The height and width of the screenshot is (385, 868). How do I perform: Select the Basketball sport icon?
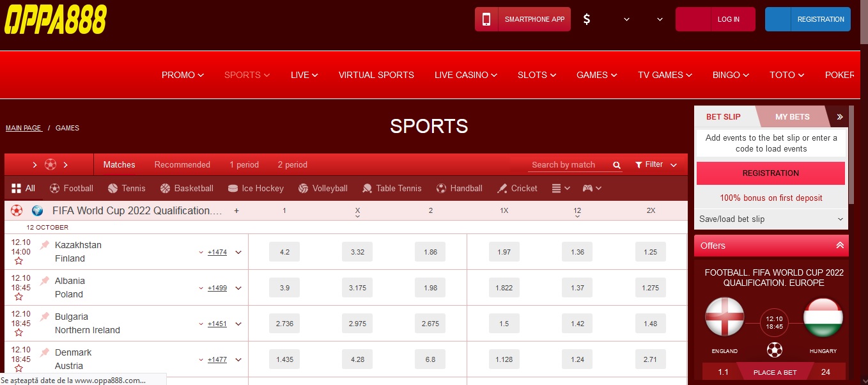pos(166,188)
